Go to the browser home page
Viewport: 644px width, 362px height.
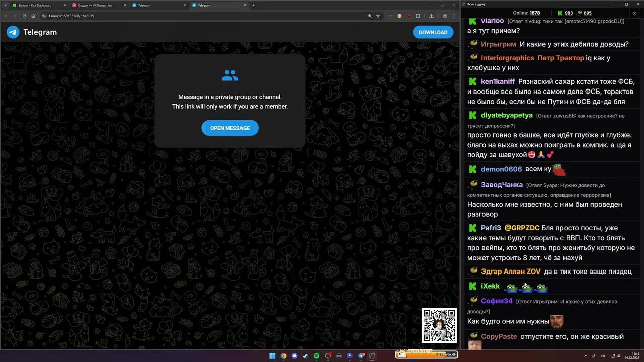pos(33,16)
